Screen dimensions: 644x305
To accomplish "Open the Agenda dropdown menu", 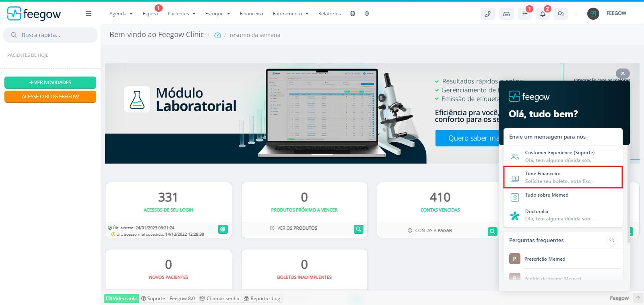I will [x=121, y=14].
